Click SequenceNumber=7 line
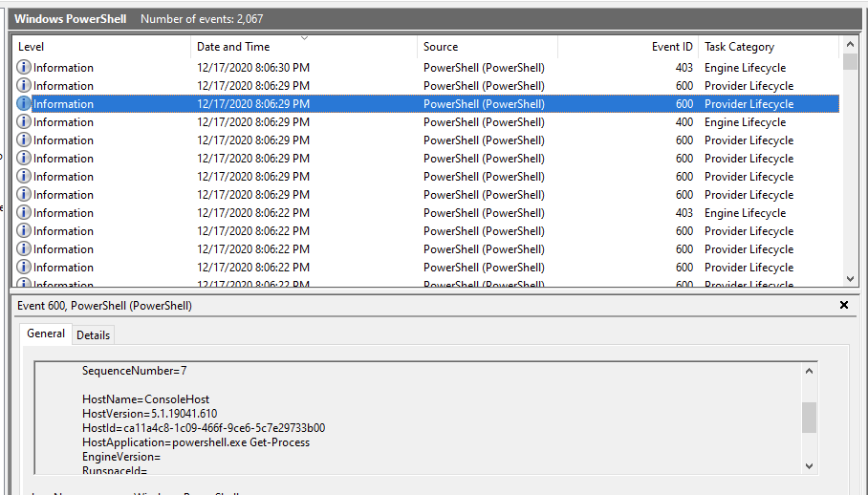The height and width of the screenshot is (495, 868). click(135, 371)
